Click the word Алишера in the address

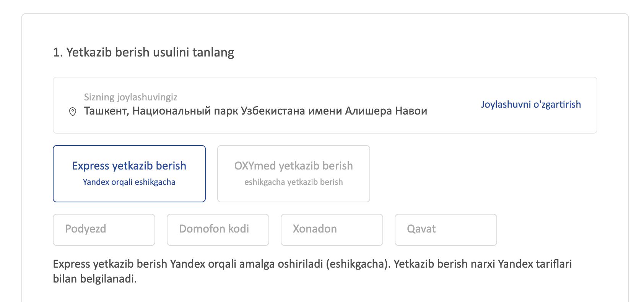click(x=368, y=111)
